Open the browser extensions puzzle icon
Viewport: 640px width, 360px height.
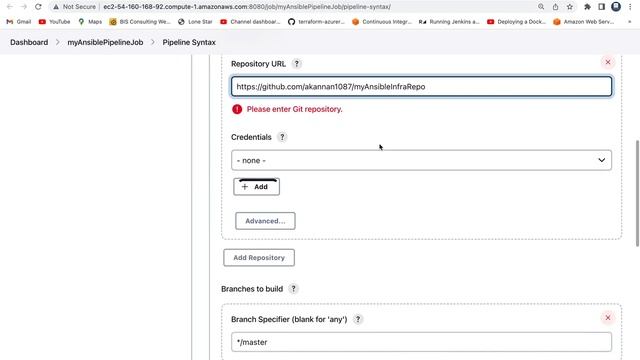point(587,7)
